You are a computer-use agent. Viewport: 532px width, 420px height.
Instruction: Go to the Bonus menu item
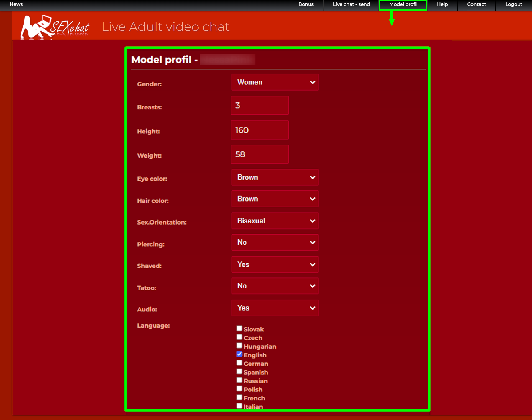pyautogui.click(x=306, y=4)
